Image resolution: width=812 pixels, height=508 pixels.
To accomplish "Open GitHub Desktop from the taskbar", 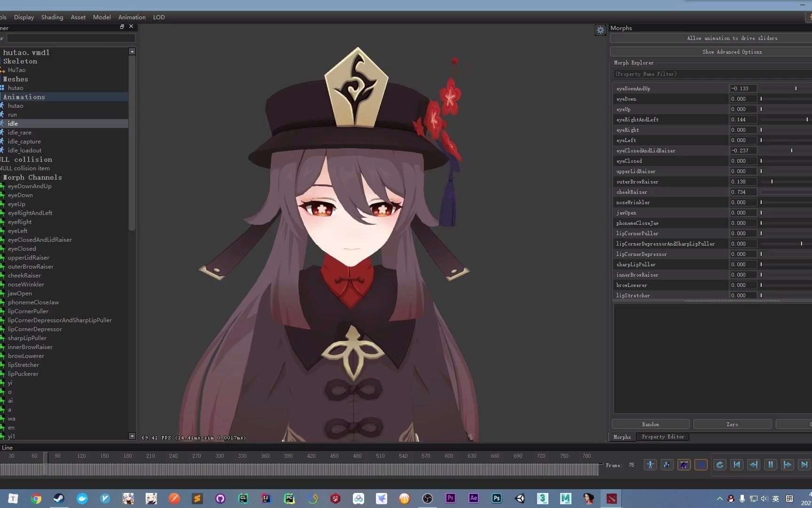I will coord(220,499).
